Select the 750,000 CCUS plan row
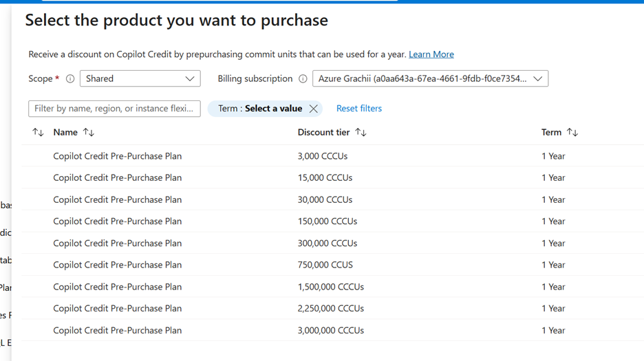 (x=333, y=265)
